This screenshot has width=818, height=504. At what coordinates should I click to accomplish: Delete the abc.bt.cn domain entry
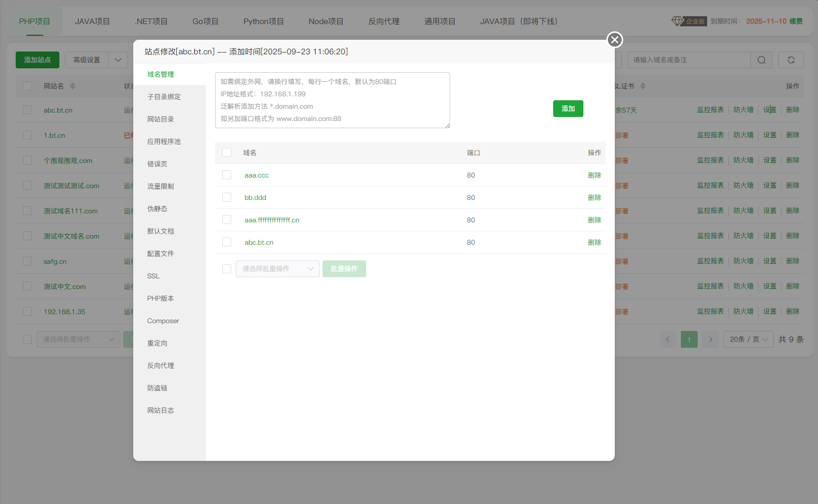(x=594, y=242)
